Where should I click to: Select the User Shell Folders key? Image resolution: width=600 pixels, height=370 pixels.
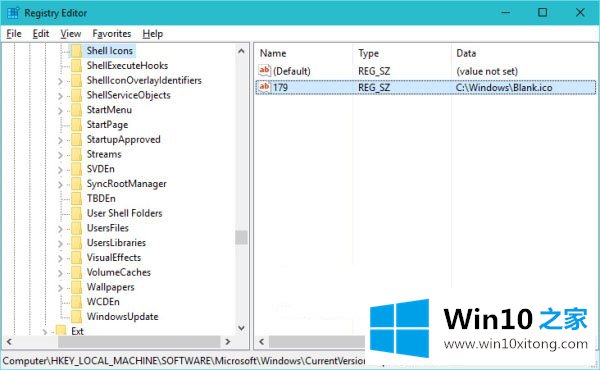(x=124, y=214)
